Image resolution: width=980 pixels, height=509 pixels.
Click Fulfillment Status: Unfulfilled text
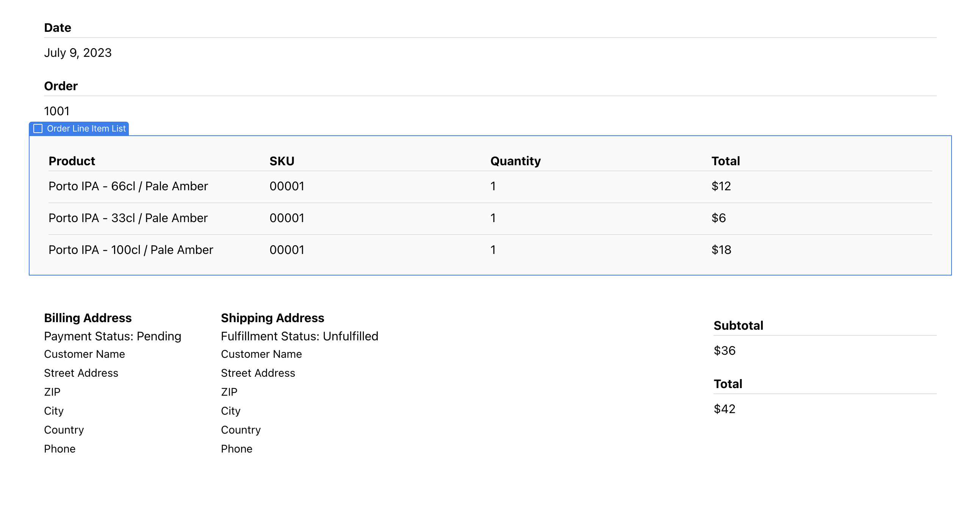[299, 336]
